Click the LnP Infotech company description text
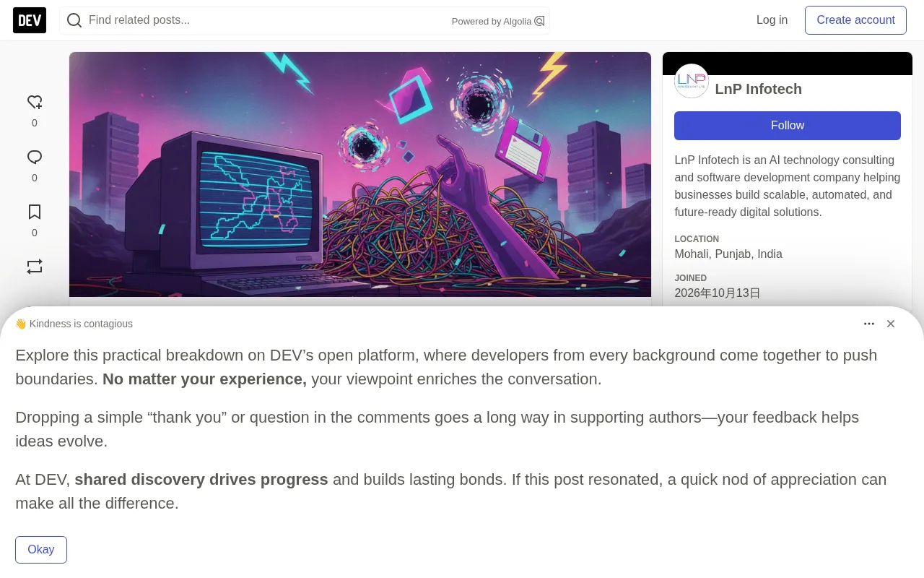 coord(788,186)
